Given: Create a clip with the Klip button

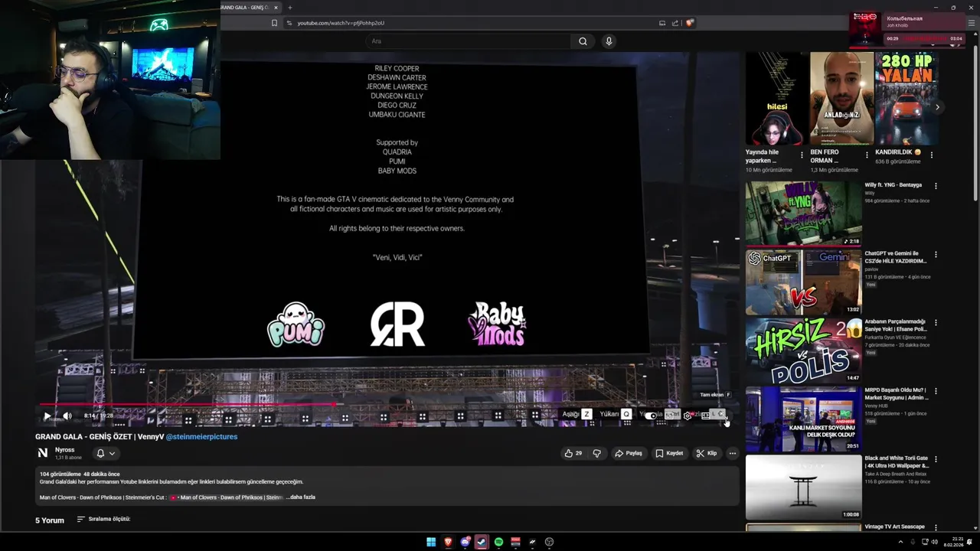Looking at the screenshot, I should 707,453.
